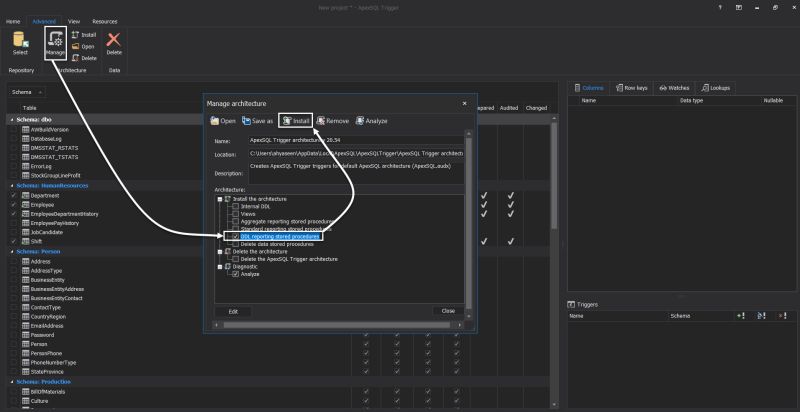Click Analyze in Manage architecture toolbar
Viewport: 800px width, 412px height.
tap(371, 121)
